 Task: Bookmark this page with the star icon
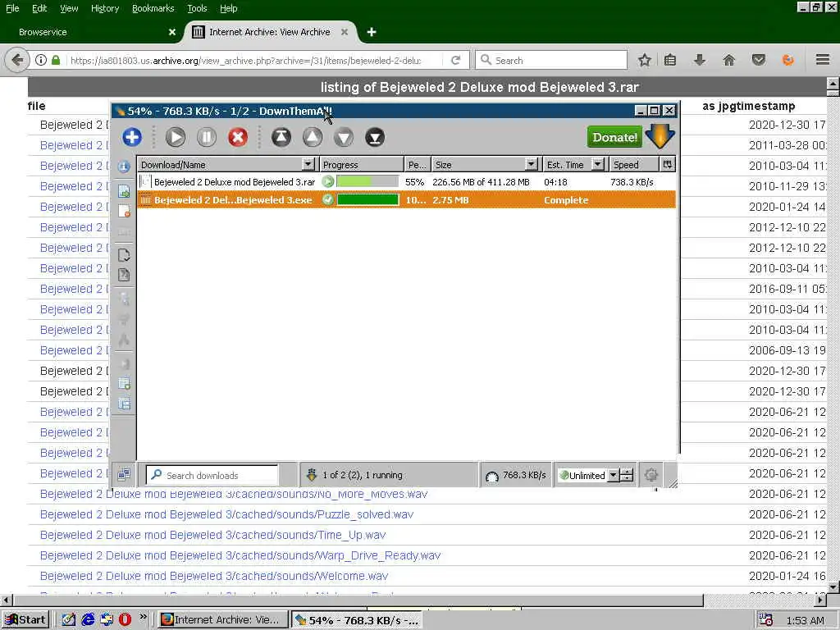[x=645, y=60]
